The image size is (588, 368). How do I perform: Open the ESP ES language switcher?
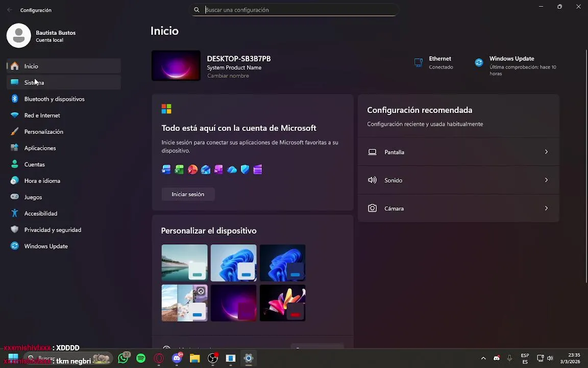[525, 359]
